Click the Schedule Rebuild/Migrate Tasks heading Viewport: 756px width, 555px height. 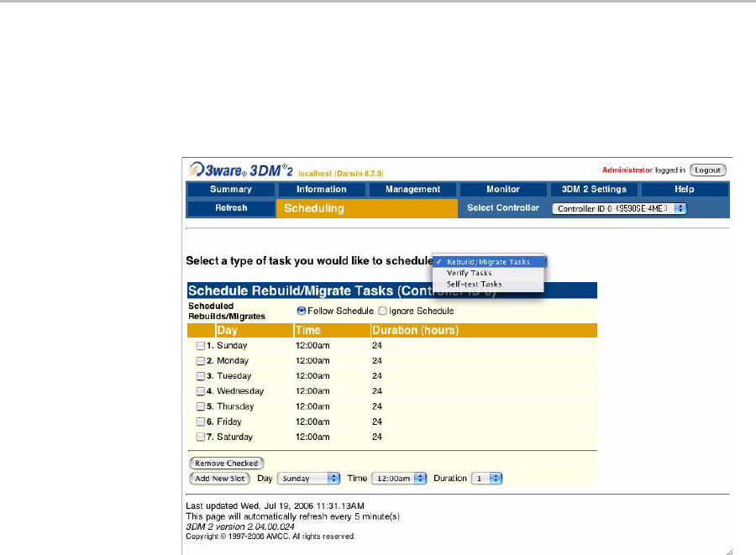[341, 291]
